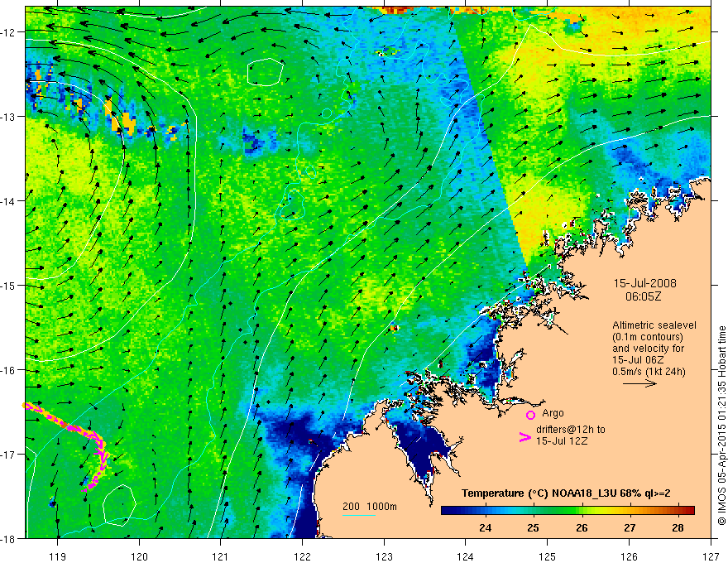
Task: Click longitude axis label 124
Action: 466,556
